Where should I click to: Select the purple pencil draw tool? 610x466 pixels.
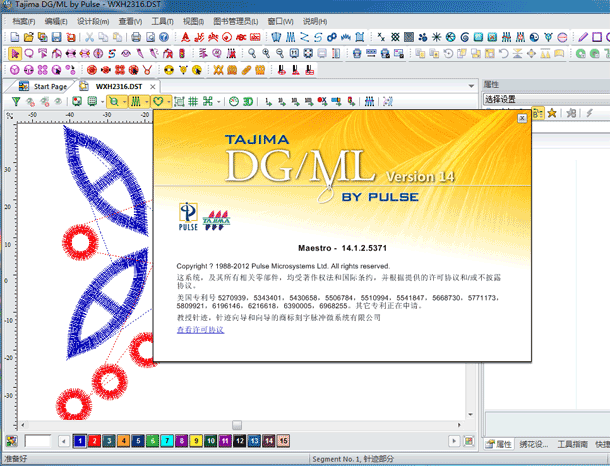click(x=583, y=37)
